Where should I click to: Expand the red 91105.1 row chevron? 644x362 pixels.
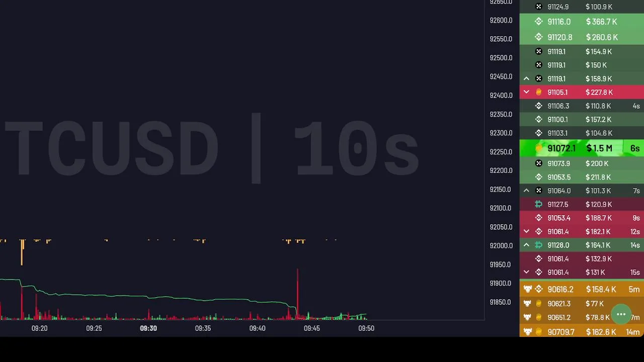pos(526,93)
